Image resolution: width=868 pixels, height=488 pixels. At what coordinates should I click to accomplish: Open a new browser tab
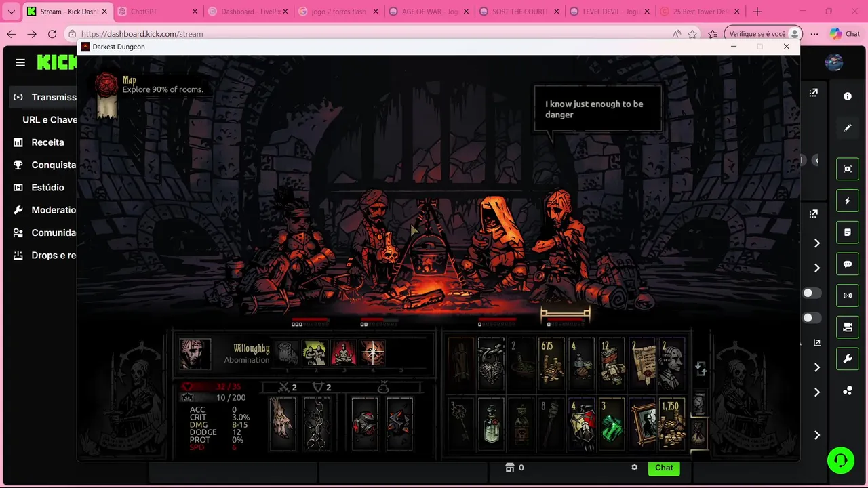pos(757,12)
